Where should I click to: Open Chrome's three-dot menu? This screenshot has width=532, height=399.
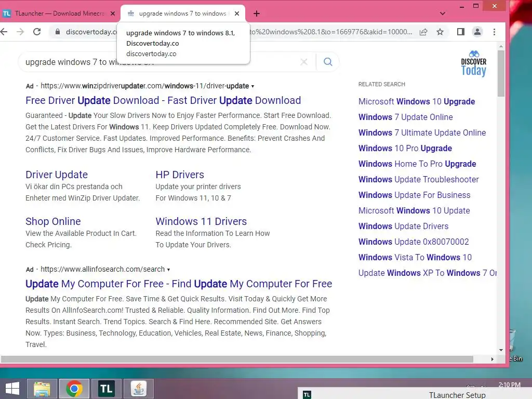click(x=495, y=32)
